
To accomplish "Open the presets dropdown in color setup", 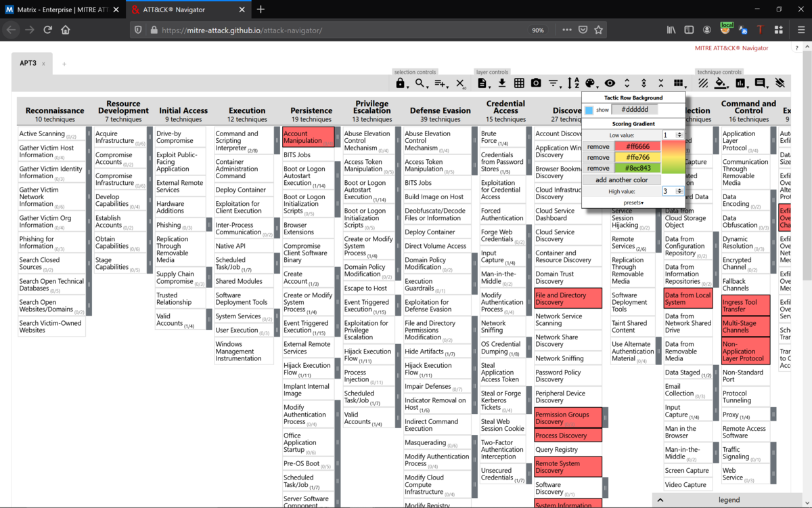I will (633, 203).
